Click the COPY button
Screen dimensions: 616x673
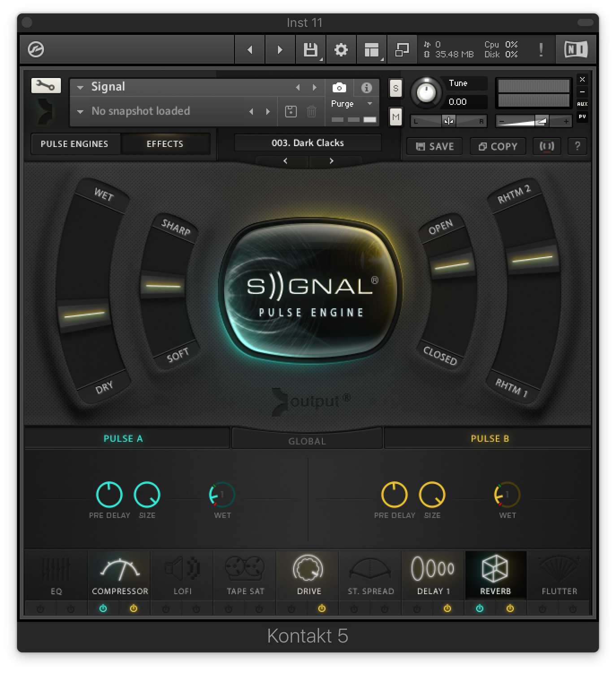coord(498,147)
